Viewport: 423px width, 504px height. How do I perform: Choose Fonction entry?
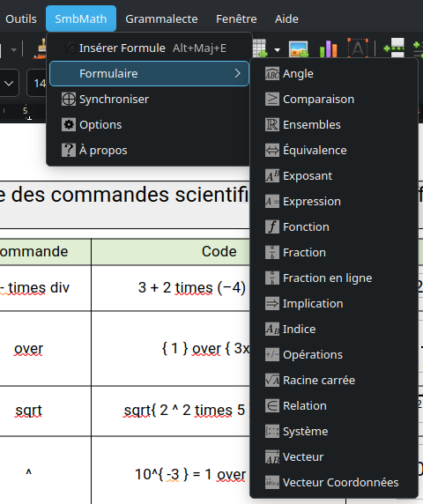tap(334, 227)
